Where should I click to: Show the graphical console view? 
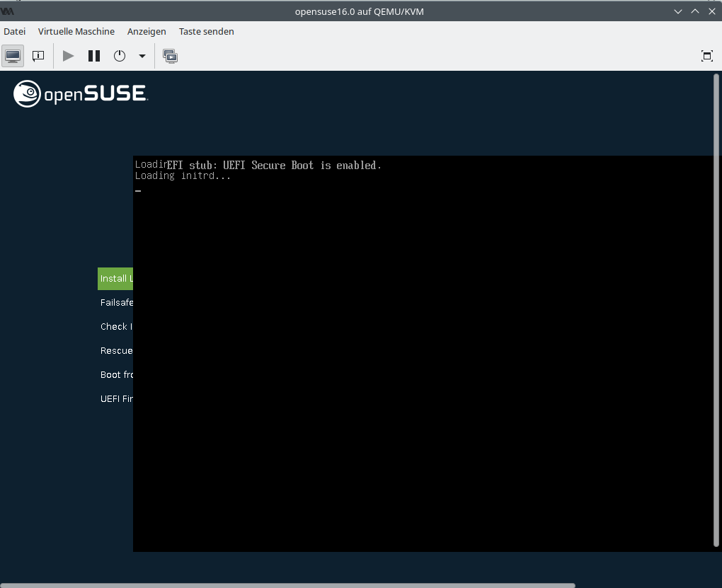(x=13, y=56)
